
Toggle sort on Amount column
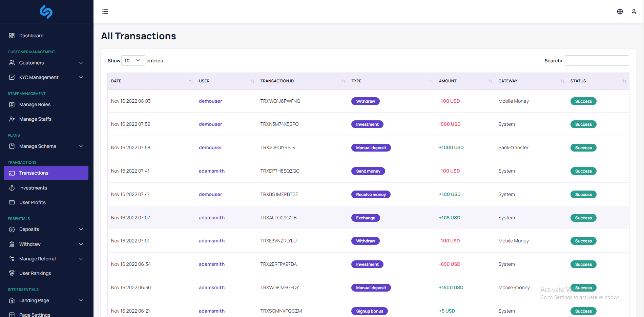pyautogui.click(x=490, y=81)
